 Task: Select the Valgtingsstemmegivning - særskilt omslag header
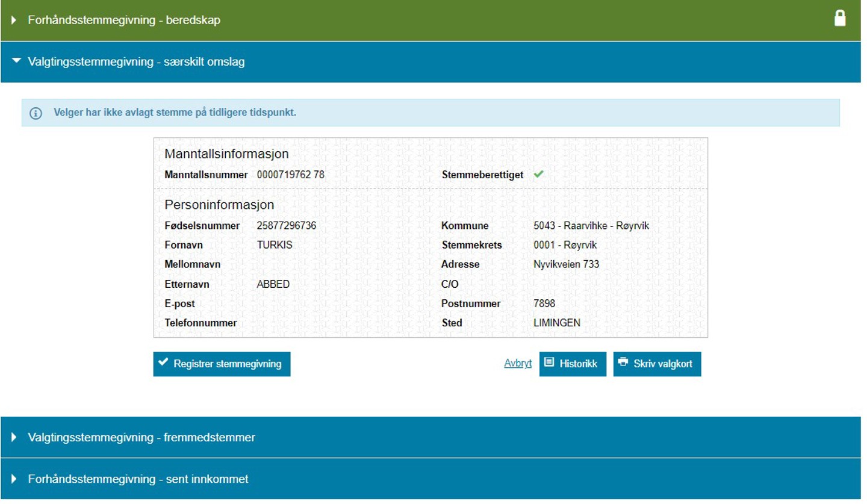click(x=430, y=61)
